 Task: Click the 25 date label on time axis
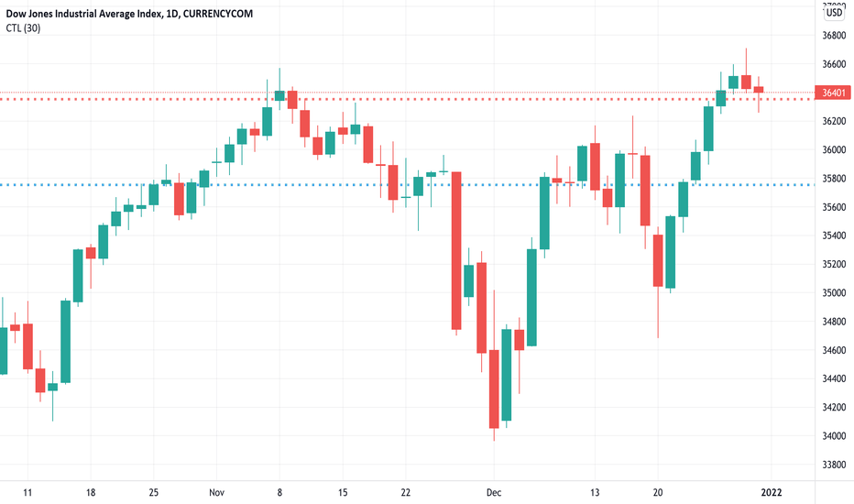(154, 493)
